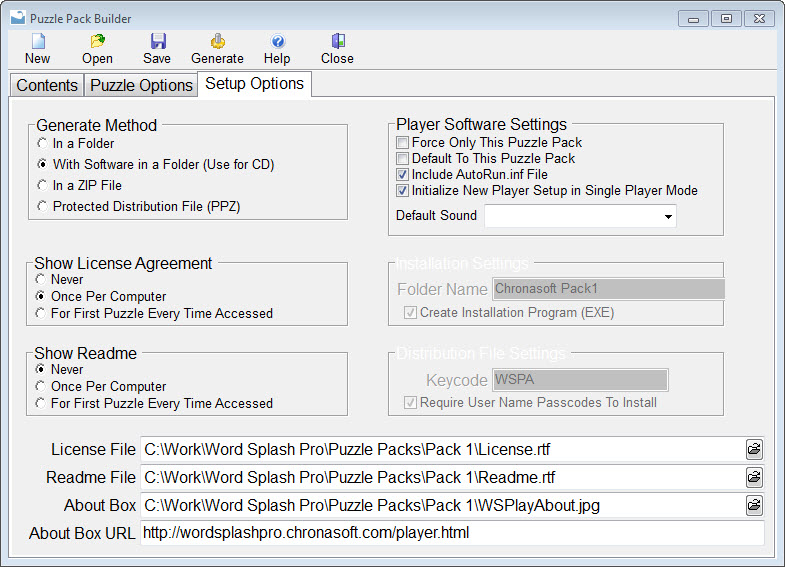Set Show License Agreement to Never
The image size is (785, 567).
[41, 280]
